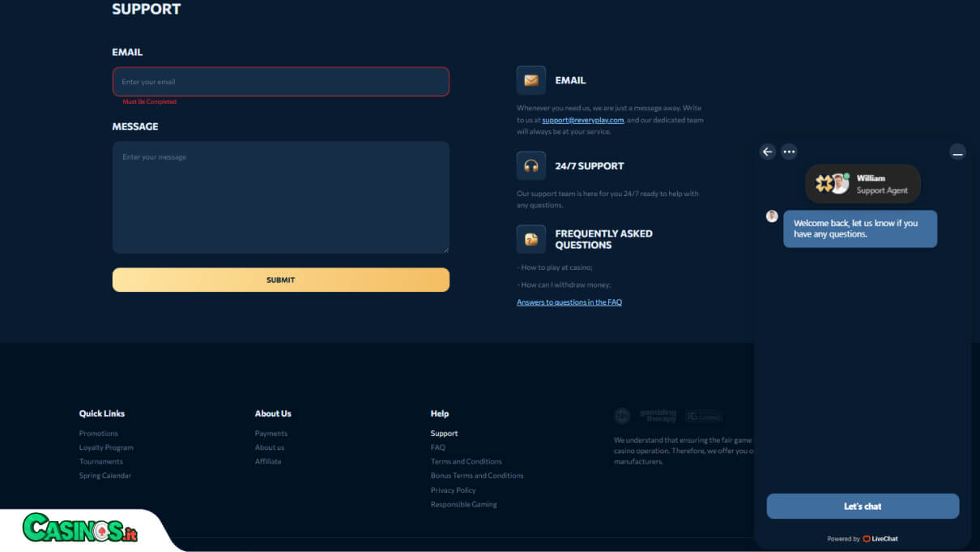
Task: Click the RG responsible gaming badge
Action: (x=703, y=416)
